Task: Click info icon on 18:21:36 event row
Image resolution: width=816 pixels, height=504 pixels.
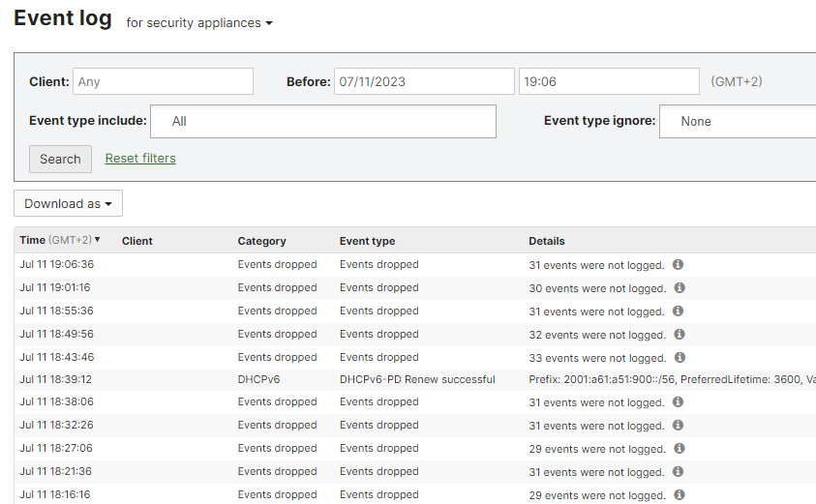Action: pyautogui.click(x=678, y=471)
